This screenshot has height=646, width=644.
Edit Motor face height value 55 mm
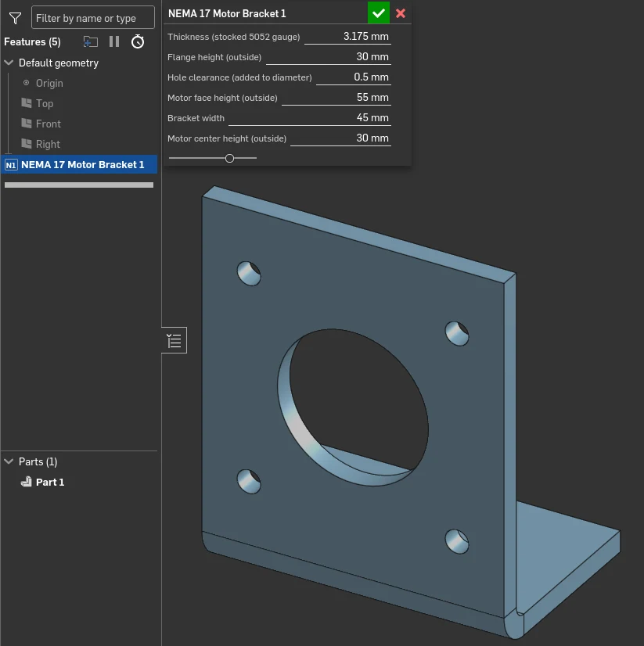pyautogui.click(x=336, y=98)
